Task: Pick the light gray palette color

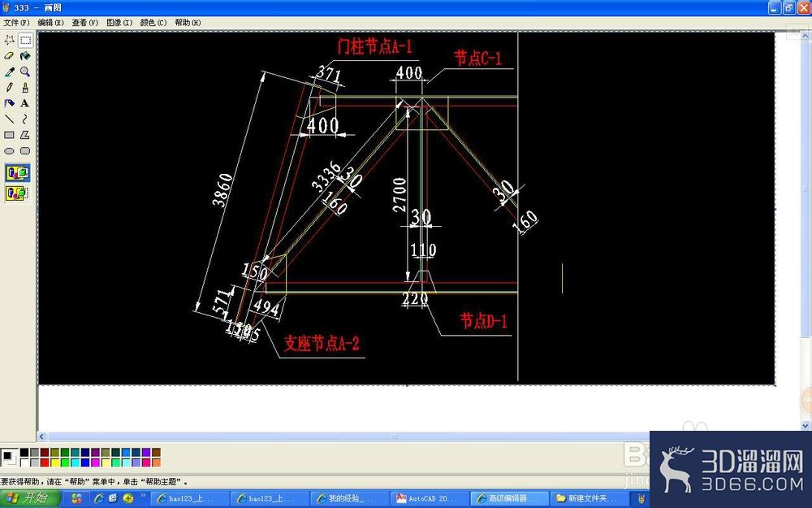Action: point(35,462)
